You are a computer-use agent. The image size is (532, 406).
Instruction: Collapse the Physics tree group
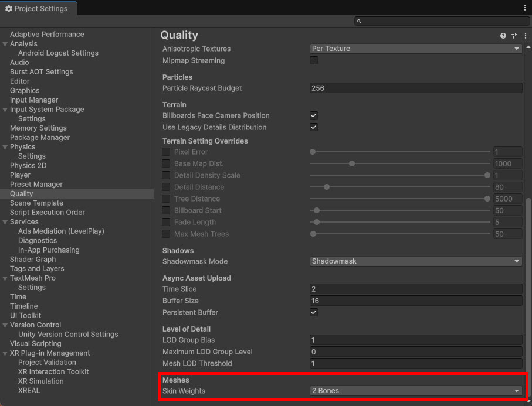5,147
